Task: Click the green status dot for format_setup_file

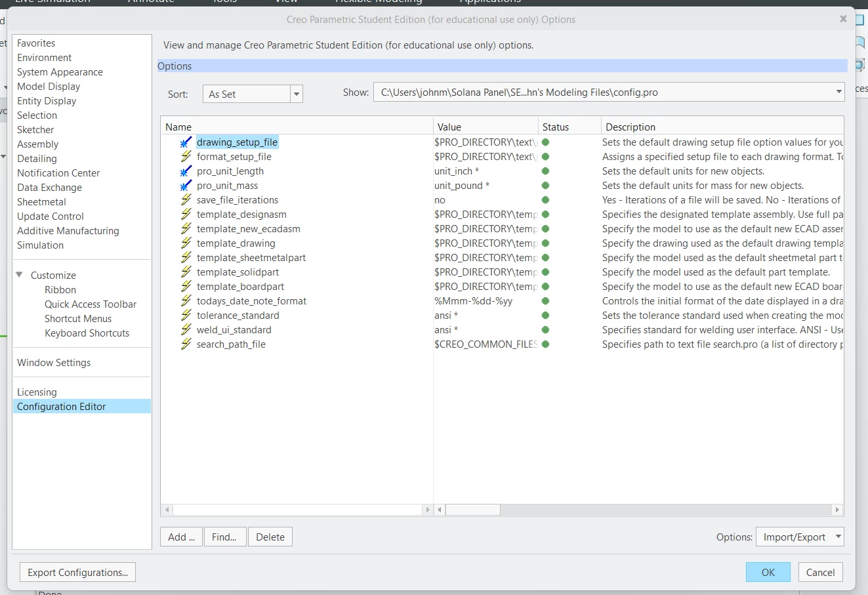Action: coord(545,157)
